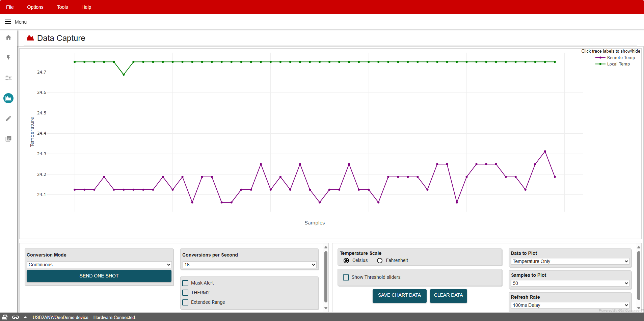Hide the Remote Temp trace via legend
Image resolution: width=644 pixels, height=321 pixels.
620,58
